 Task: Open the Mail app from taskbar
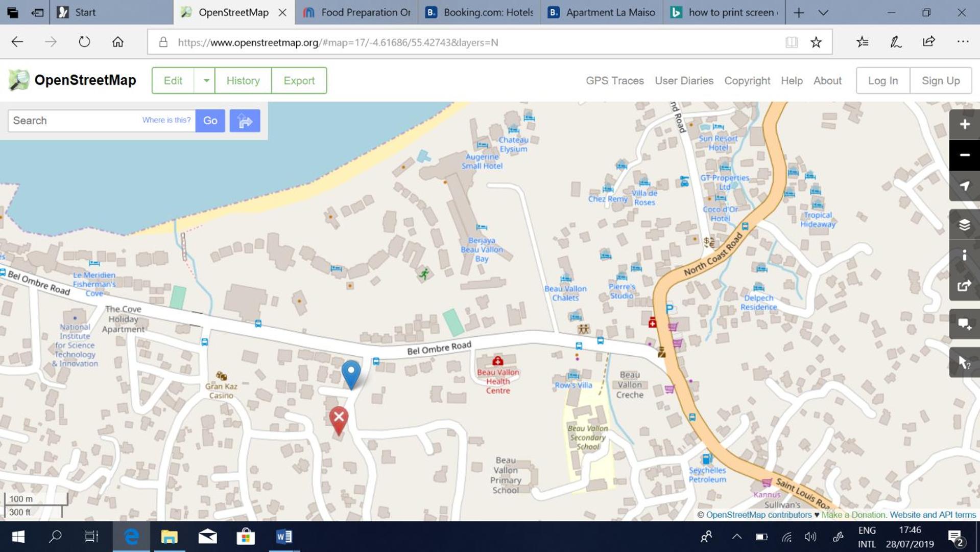click(x=207, y=537)
